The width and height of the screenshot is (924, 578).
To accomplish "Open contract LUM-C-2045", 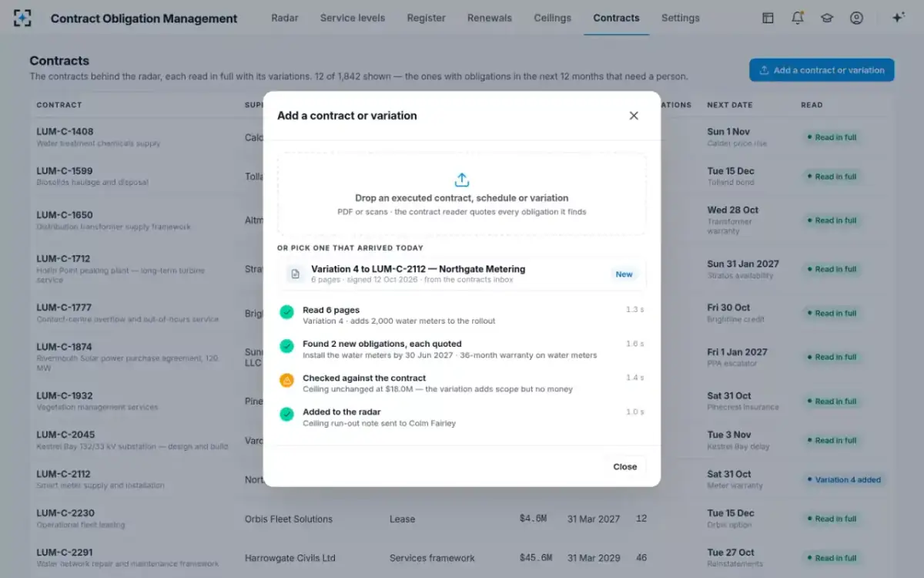I will tap(65, 435).
